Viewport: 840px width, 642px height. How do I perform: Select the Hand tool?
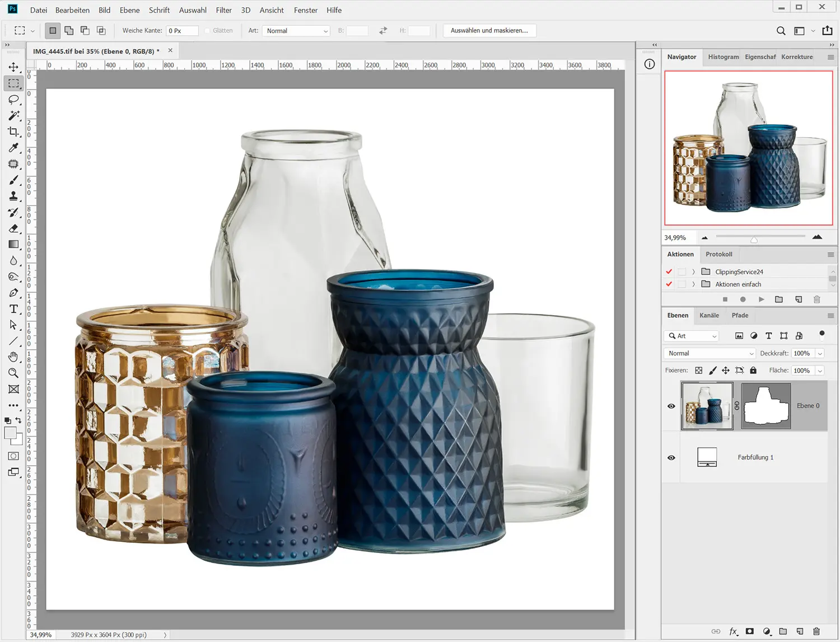coord(13,357)
